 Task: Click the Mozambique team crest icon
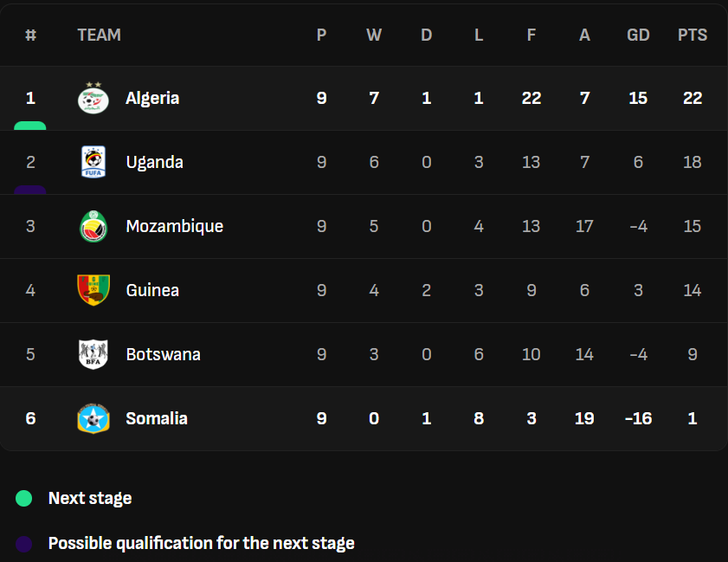[93, 226]
